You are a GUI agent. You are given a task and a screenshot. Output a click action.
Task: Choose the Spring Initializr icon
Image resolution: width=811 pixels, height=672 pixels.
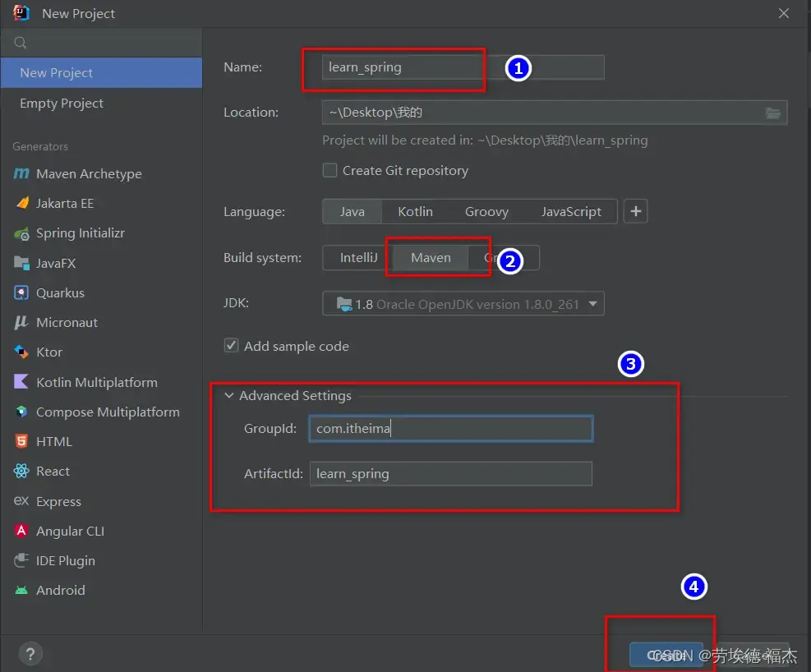21,234
